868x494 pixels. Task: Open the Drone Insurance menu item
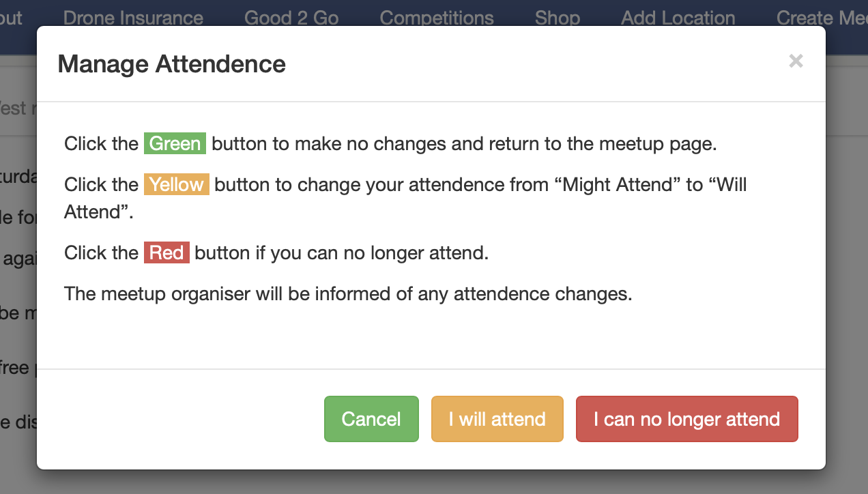click(133, 18)
